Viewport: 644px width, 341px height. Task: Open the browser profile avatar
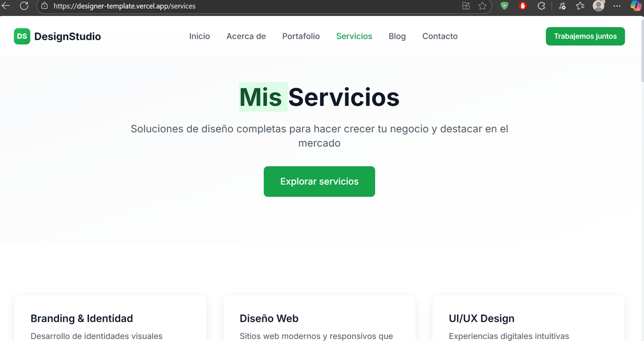598,6
